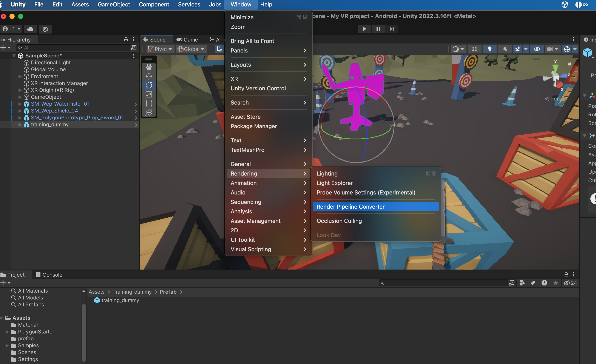This screenshot has height=364, width=596.
Task: Toggle 2D scene view mode
Action: [474, 49]
